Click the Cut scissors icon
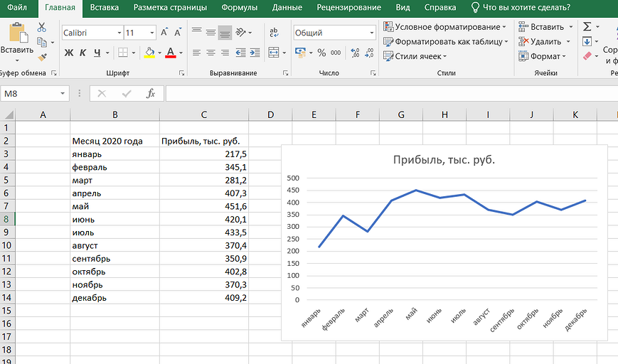The image size is (618, 364). (x=42, y=27)
